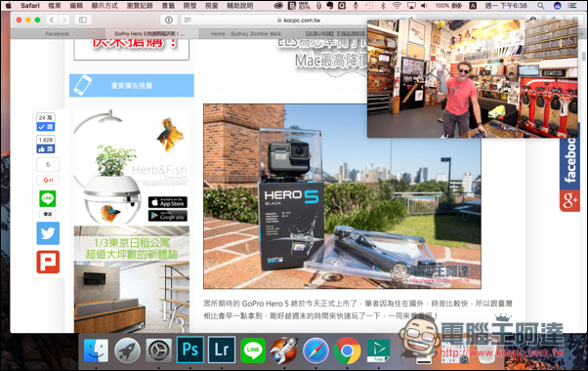Open Launchpad from the Dock
Image resolution: width=588 pixels, height=371 pixels.
tap(128, 350)
